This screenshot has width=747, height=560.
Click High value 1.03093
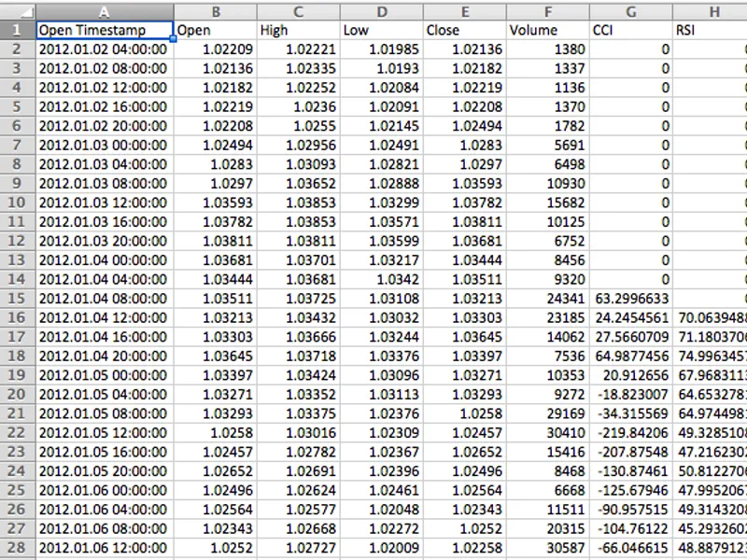[299, 164]
